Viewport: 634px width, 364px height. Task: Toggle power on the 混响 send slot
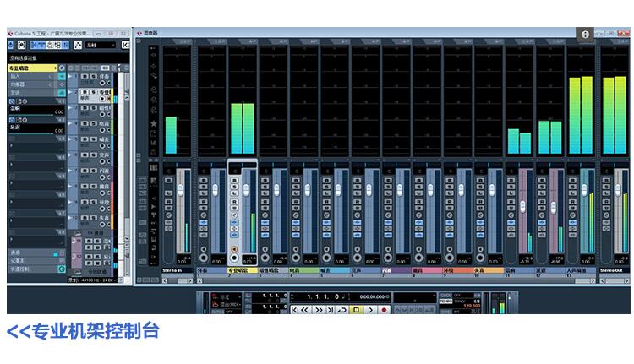pyautogui.click(x=12, y=101)
